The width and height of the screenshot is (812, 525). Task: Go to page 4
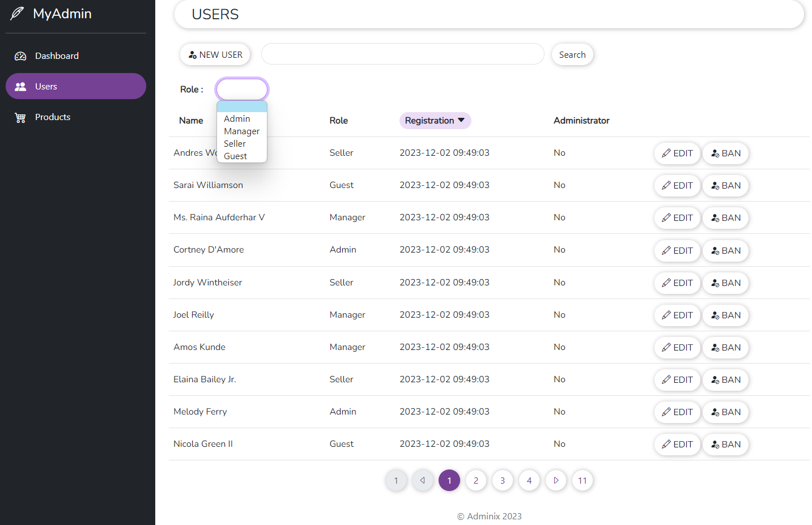[529, 481]
